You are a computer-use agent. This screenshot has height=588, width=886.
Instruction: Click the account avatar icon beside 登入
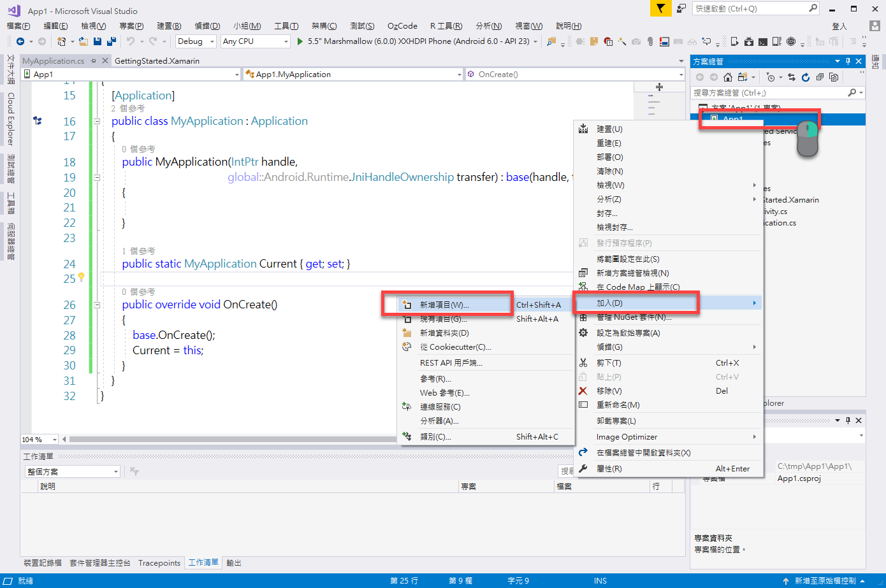(x=875, y=25)
